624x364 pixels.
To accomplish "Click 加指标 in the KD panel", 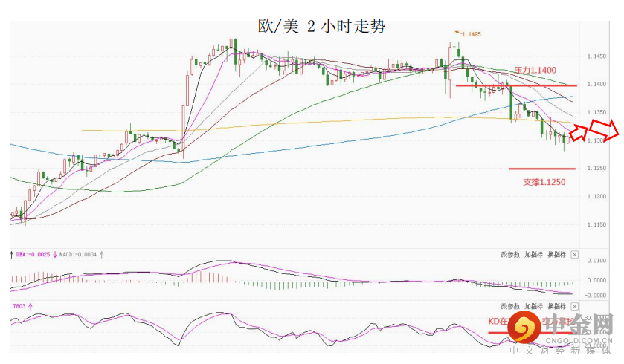I will (x=533, y=306).
